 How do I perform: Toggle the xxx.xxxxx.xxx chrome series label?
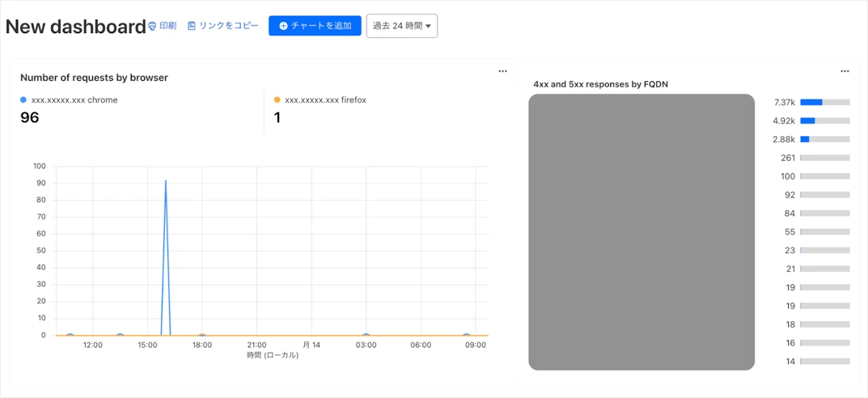[74, 100]
